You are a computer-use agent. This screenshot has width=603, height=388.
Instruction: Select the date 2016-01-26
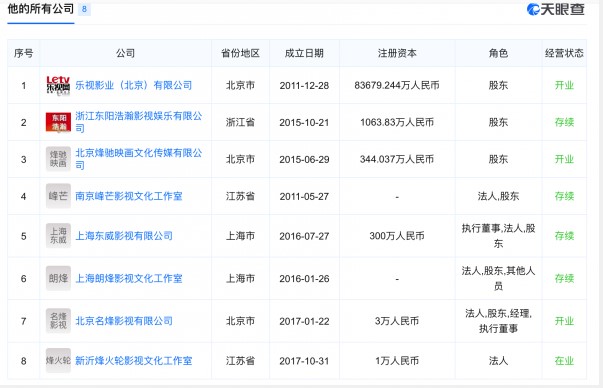pos(304,278)
